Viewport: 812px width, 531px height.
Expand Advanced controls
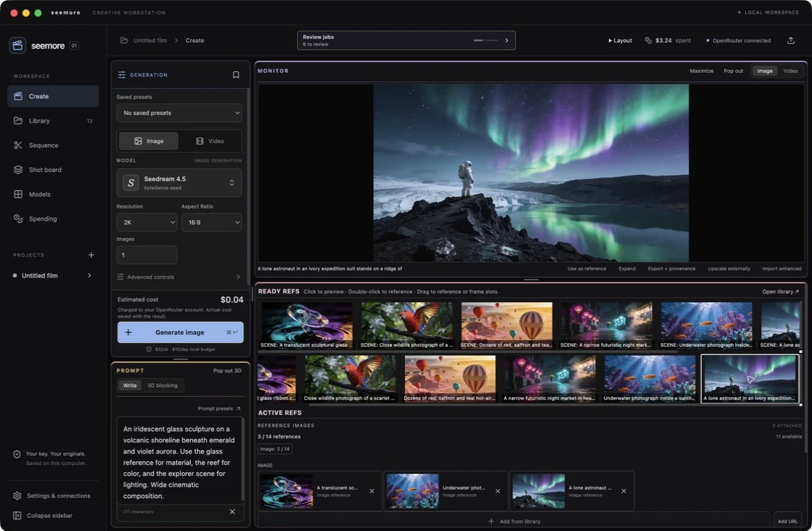(179, 277)
